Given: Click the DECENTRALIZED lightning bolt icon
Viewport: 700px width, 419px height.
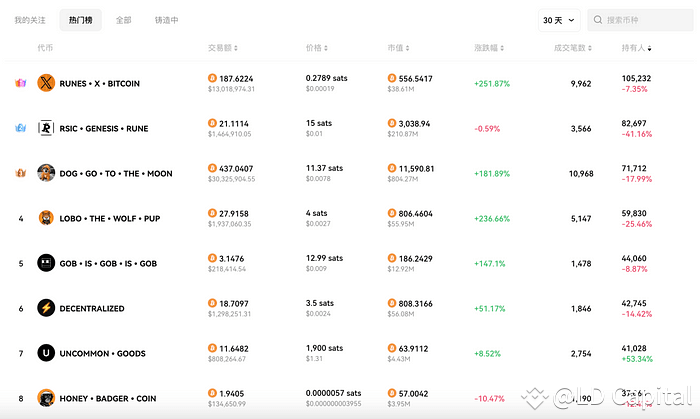Looking at the screenshot, I should 45,308.
